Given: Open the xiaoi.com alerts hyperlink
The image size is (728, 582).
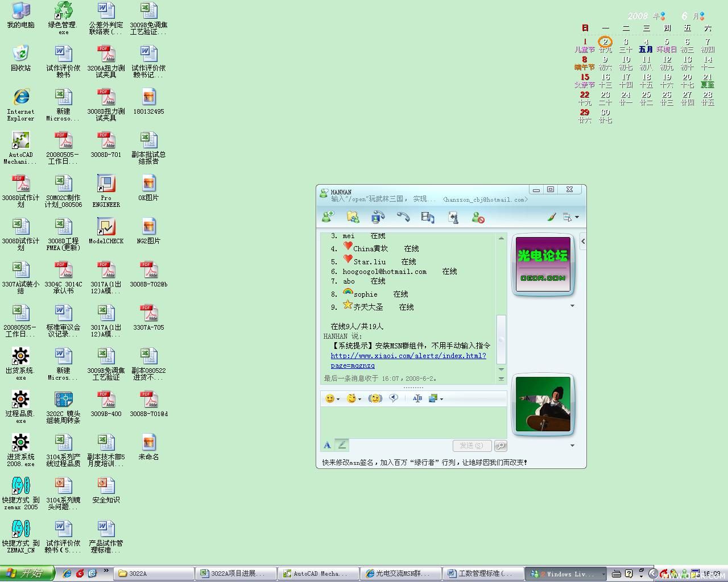Looking at the screenshot, I should [x=408, y=361].
